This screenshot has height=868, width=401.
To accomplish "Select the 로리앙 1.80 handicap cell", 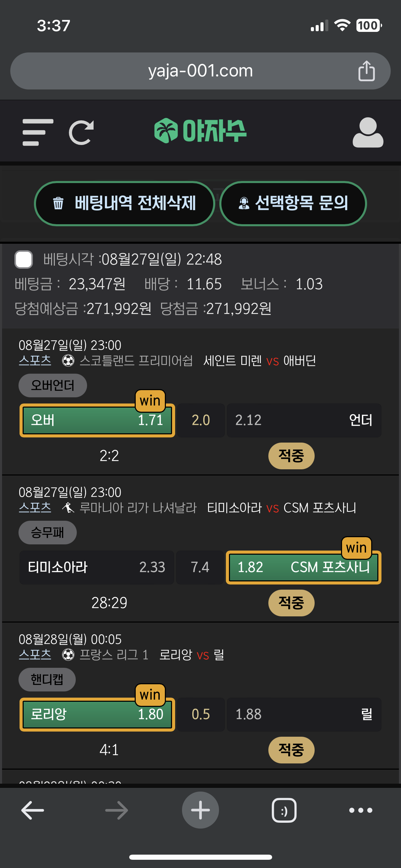I will (97, 714).
